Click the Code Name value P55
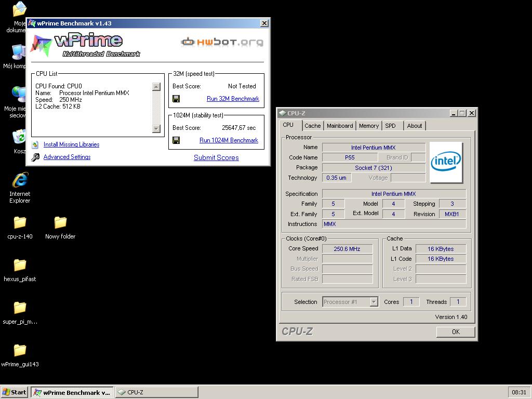 [x=350, y=157]
